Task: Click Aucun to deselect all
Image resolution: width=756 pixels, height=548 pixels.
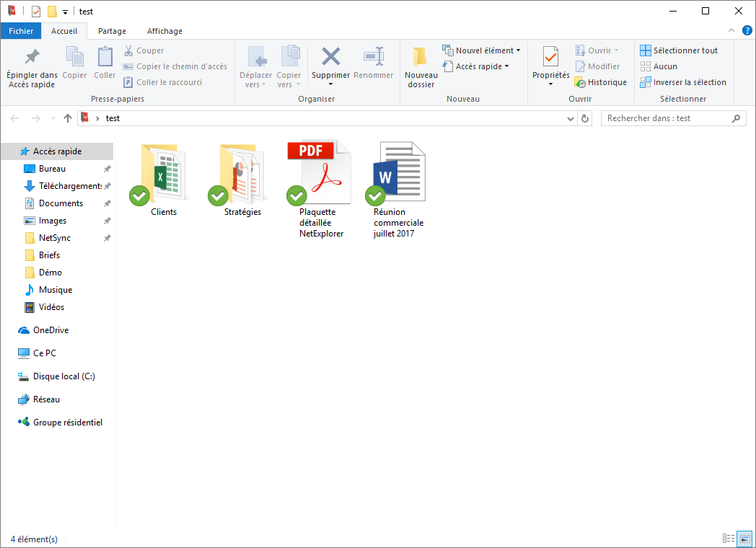Action: [x=659, y=66]
